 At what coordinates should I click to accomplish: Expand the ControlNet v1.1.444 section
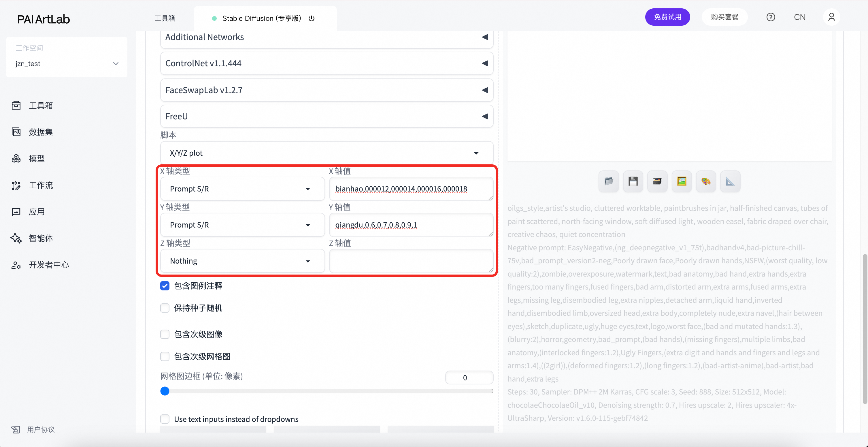326,63
